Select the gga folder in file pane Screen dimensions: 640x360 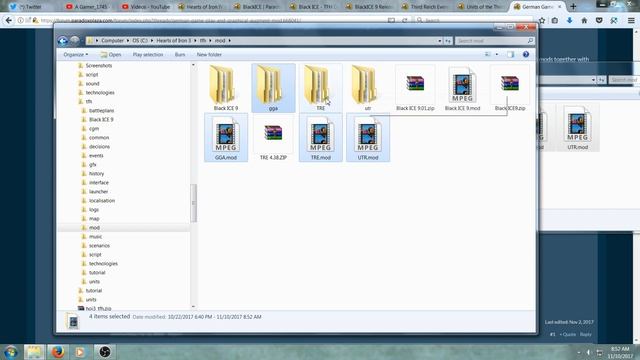[x=273, y=88]
